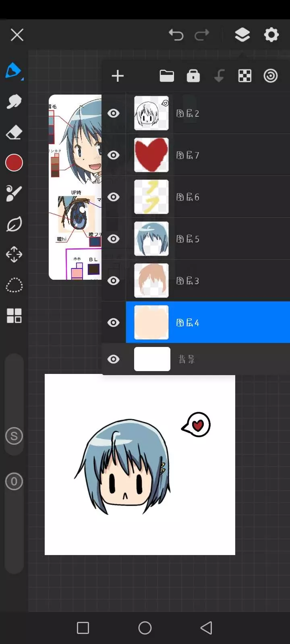Select the yellow hairclip thumbnail of 图层6
The image size is (290, 644).
(x=151, y=197)
